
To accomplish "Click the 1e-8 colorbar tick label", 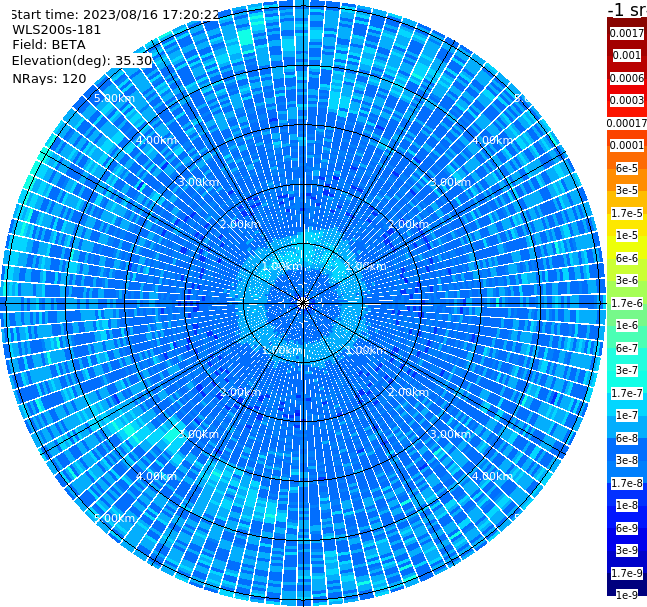I will (x=627, y=505).
